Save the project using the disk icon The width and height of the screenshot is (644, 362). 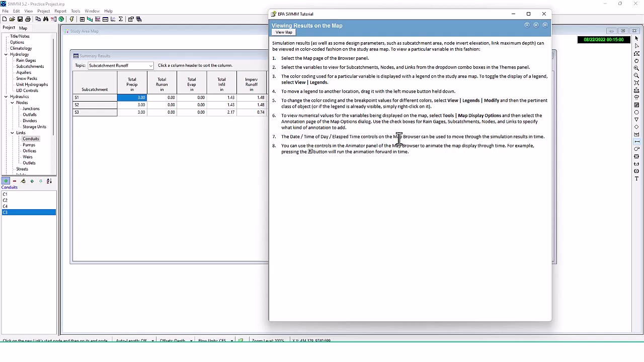[x=20, y=19]
